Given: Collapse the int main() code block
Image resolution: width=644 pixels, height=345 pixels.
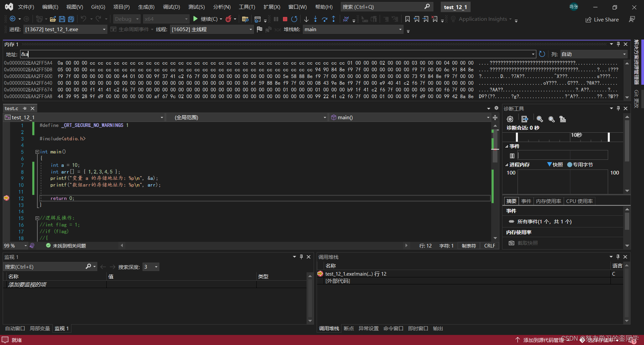Looking at the screenshot, I should pyautogui.click(x=37, y=152).
